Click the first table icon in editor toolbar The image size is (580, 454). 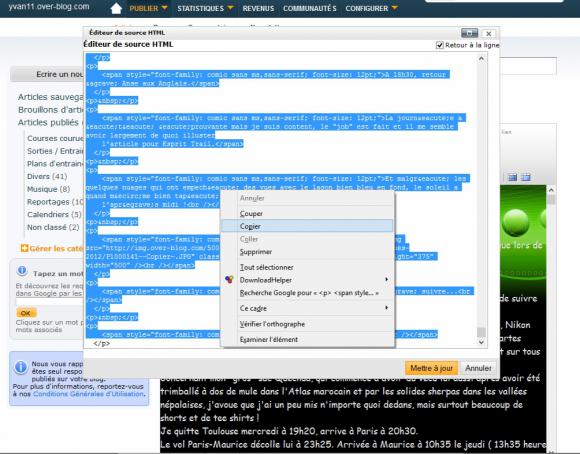tap(512, 177)
